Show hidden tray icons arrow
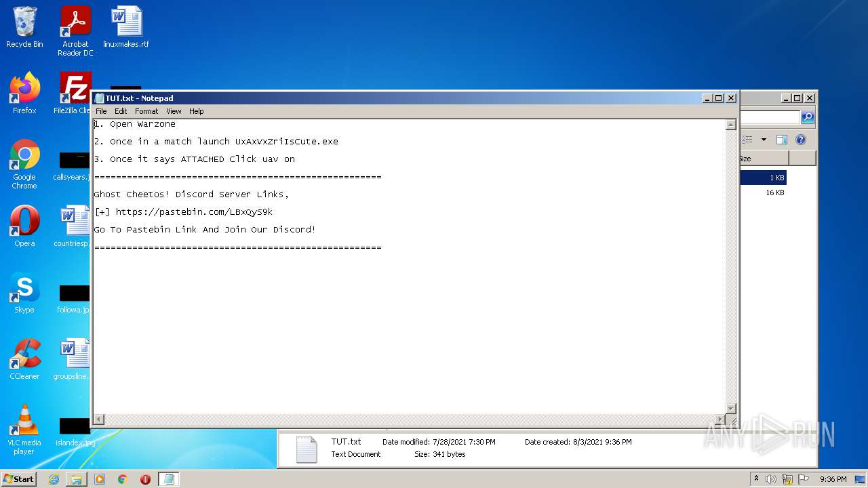Screen dimensions: 868x488 coord(756,479)
